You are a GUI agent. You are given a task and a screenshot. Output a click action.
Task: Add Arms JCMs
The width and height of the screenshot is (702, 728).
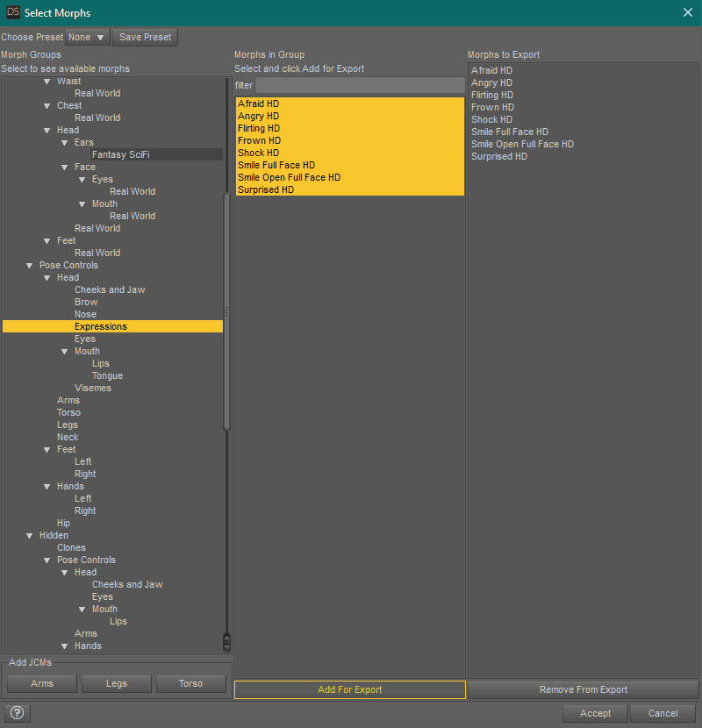coord(42,683)
